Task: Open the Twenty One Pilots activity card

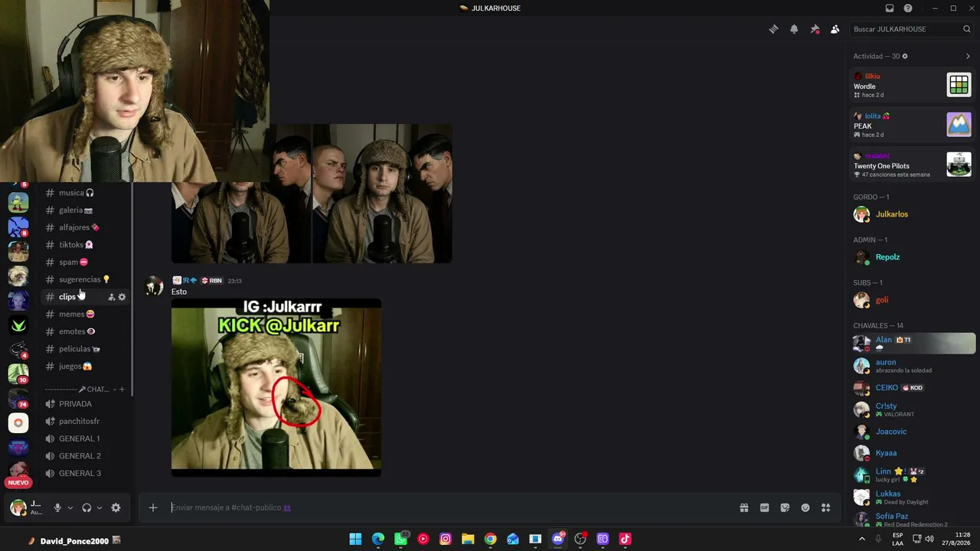Action: [912, 165]
